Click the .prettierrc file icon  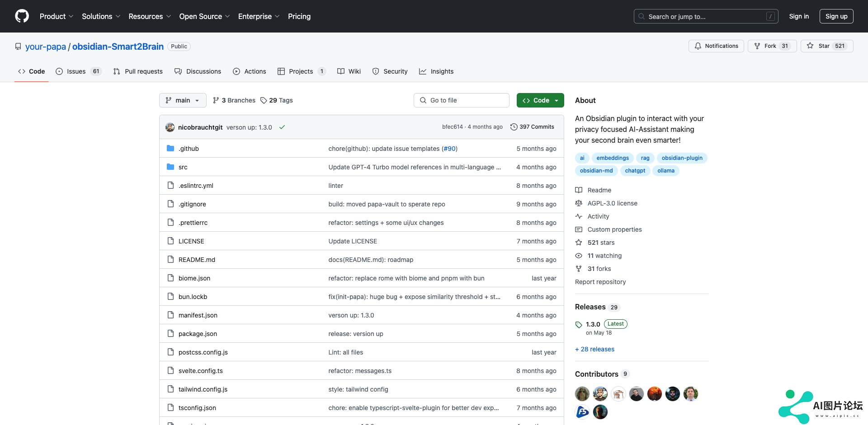coord(170,222)
